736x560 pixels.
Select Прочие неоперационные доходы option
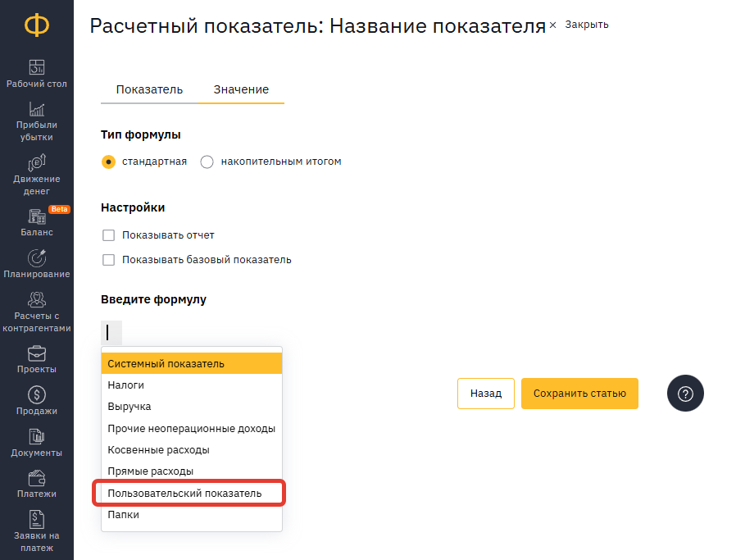(x=192, y=428)
